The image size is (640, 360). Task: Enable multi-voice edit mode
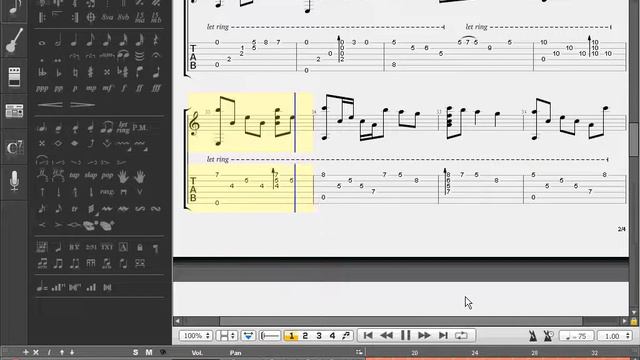[x=346, y=336]
